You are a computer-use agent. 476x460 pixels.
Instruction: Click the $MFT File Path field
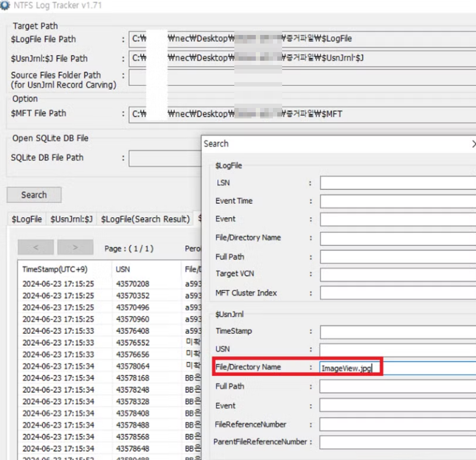(302, 114)
